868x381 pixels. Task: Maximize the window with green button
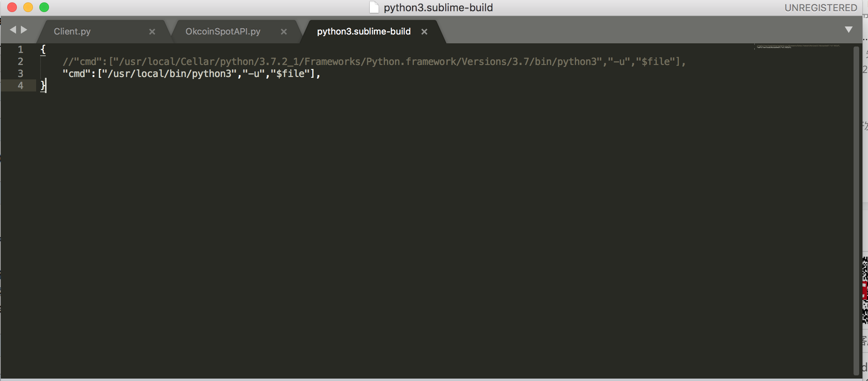(x=44, y=7)
